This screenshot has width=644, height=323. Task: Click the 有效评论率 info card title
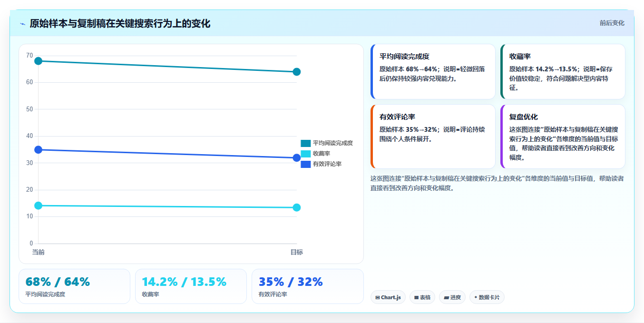pos(398,117)
